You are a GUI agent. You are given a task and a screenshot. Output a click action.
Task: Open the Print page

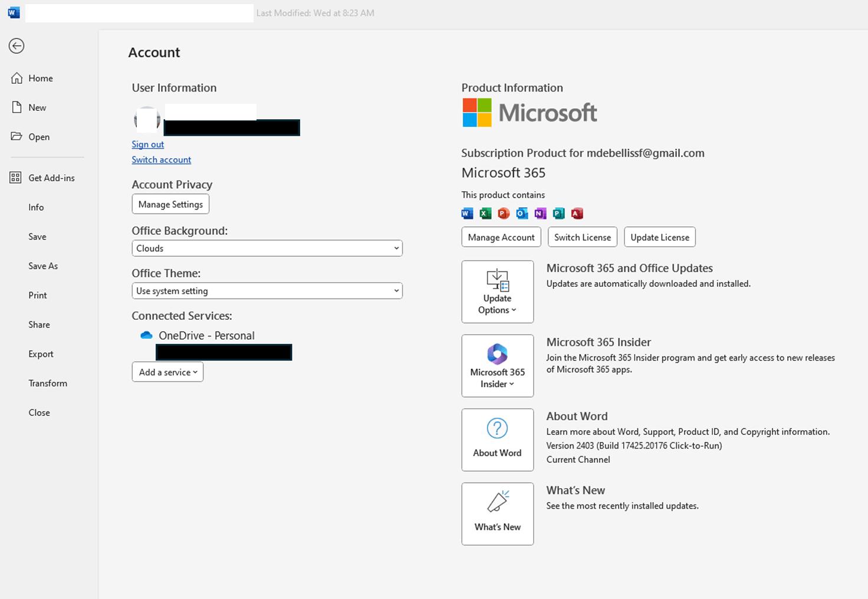tap(38, 295)
